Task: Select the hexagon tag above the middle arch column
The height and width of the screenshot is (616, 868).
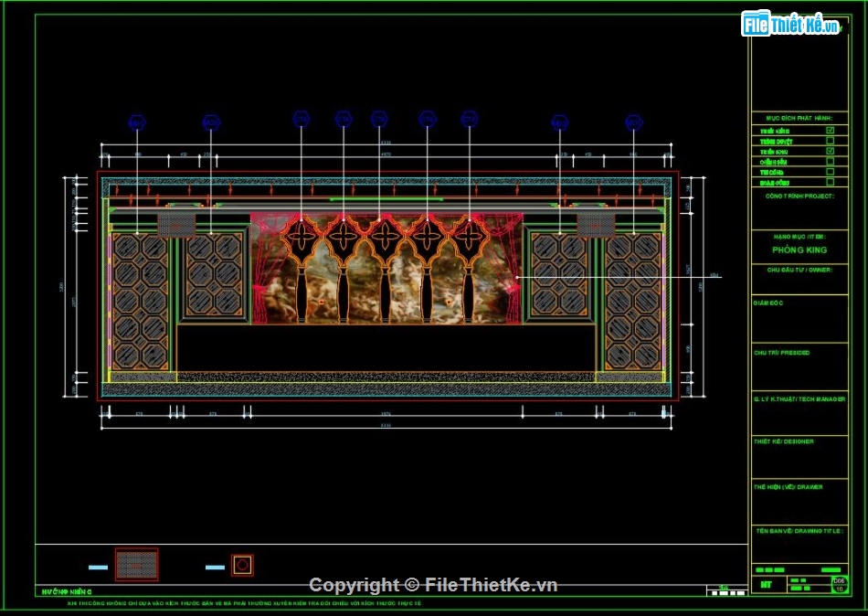Action: (x=379, y=119)
